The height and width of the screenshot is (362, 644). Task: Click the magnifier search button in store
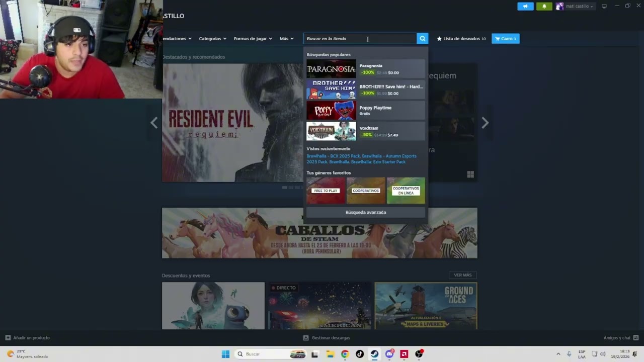tap(423, 39)
